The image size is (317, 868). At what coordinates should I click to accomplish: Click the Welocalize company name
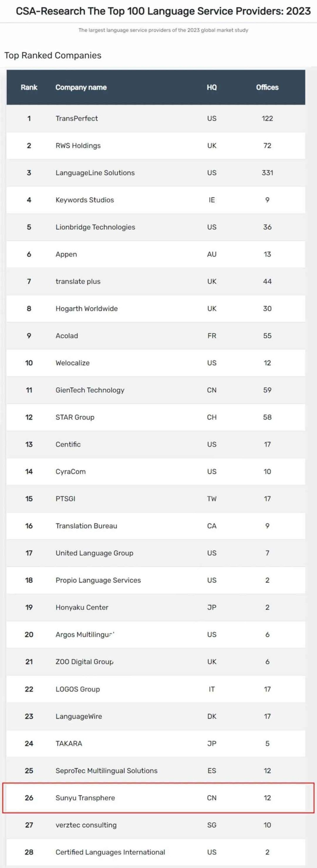pyautogui.click(x=73, y=363)
